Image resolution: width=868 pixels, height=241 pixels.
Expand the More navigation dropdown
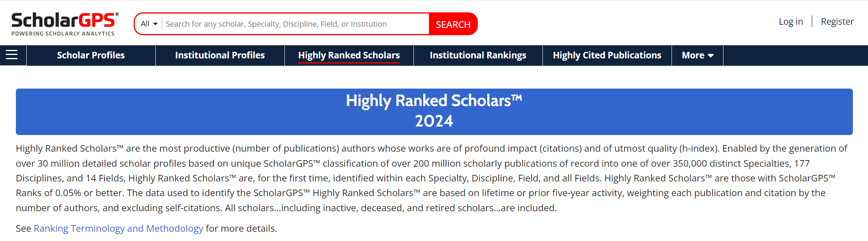tap(697, 55)
